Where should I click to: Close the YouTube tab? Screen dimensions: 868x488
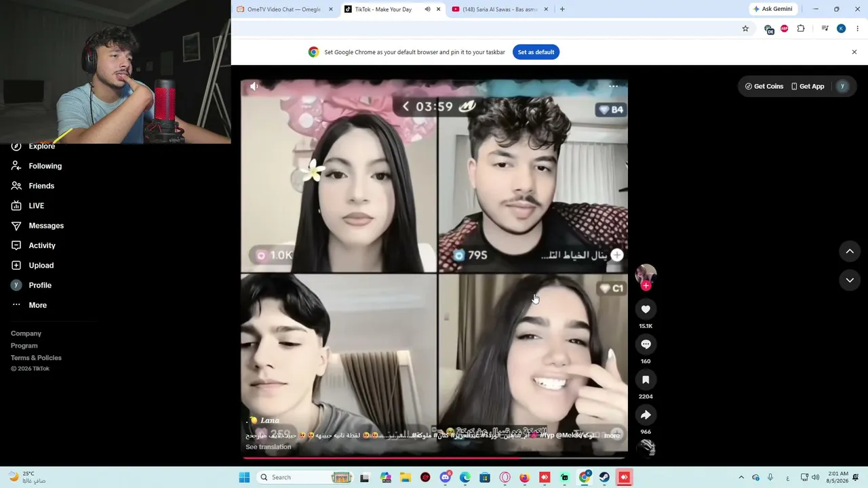tap(546, 9)
